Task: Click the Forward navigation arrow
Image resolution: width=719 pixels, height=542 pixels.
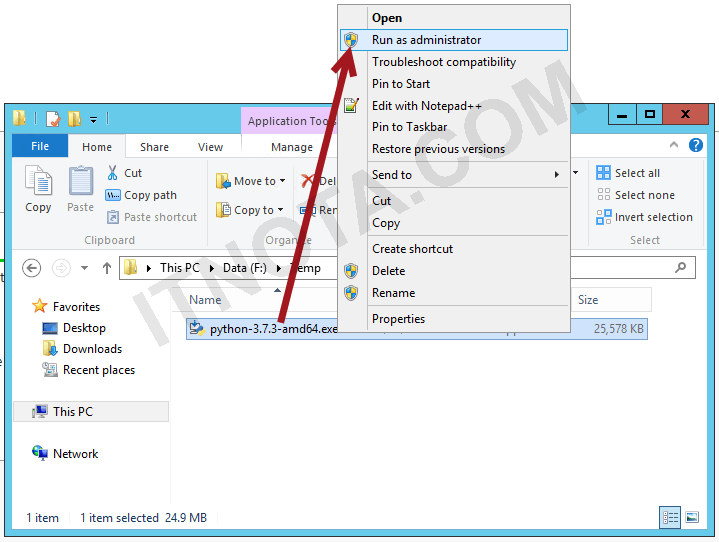Action: click(61, 268)
